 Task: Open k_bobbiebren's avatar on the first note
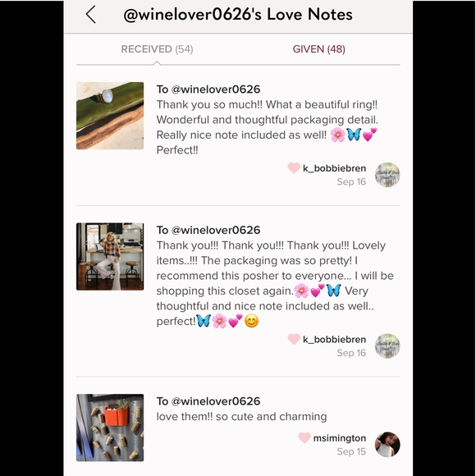(387, 175)
